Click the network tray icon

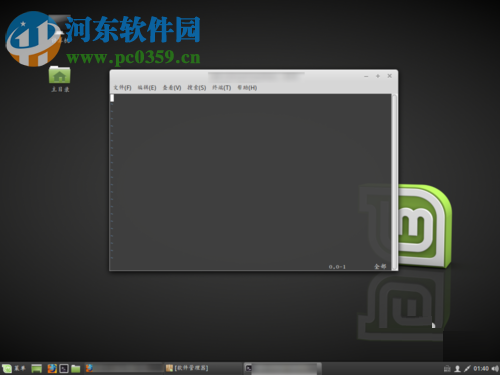tap(447, 368)
